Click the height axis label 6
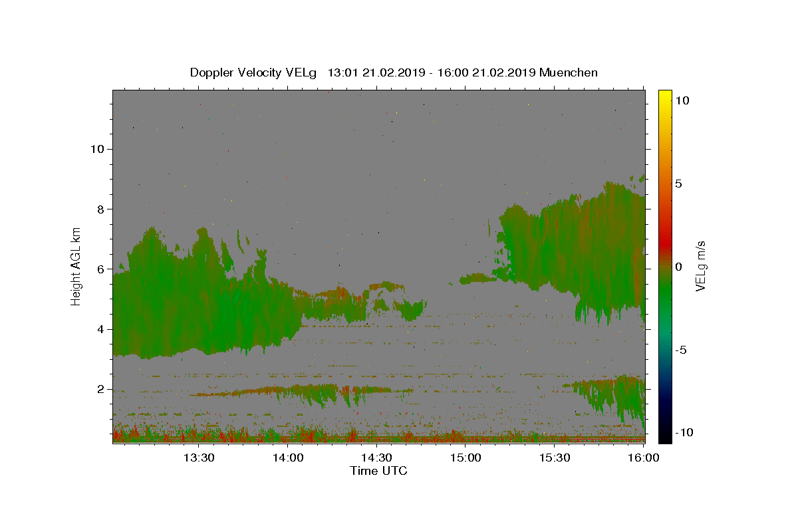This screenshot has height=532, width=798. click(101, 269)
